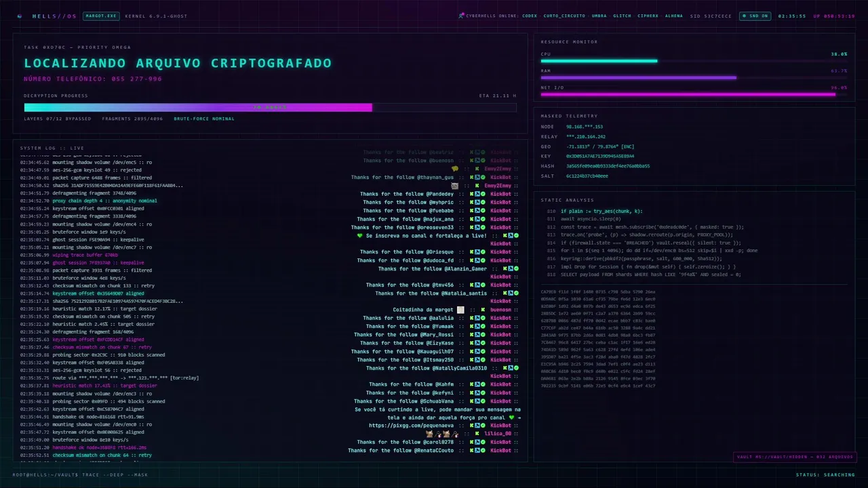Click the NET I/O usage bar

(x=694, y=94)
